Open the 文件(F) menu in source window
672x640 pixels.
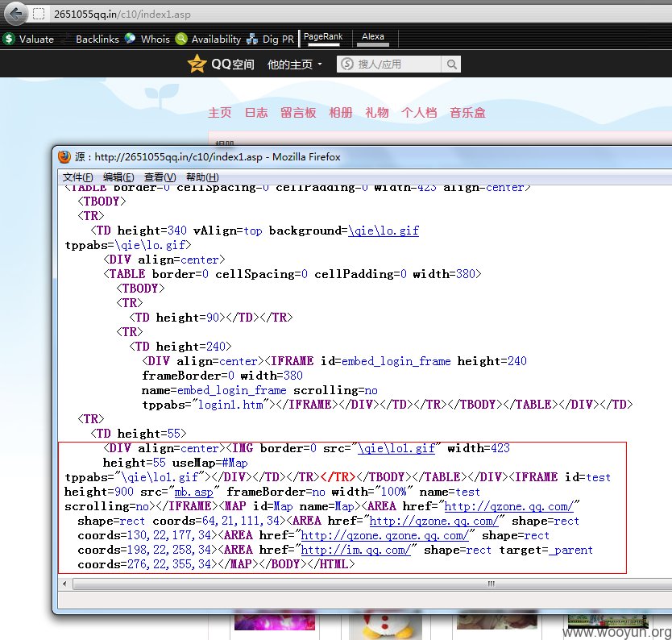[x=77, y=177]
